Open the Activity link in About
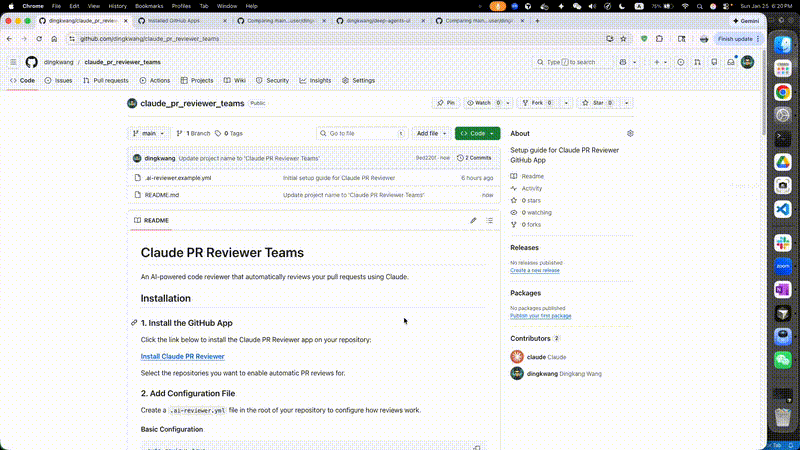 (532, 188)
